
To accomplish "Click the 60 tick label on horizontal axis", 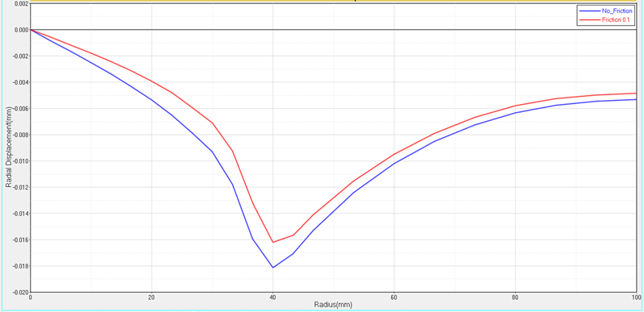I will pyautogui.click(x=394, y=297).
